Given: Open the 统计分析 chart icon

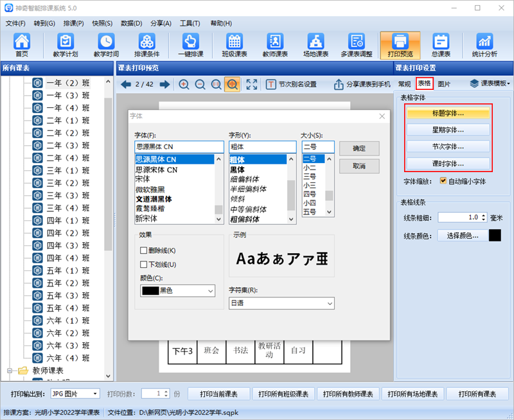Looking at the screenshot, I should 484,45.
